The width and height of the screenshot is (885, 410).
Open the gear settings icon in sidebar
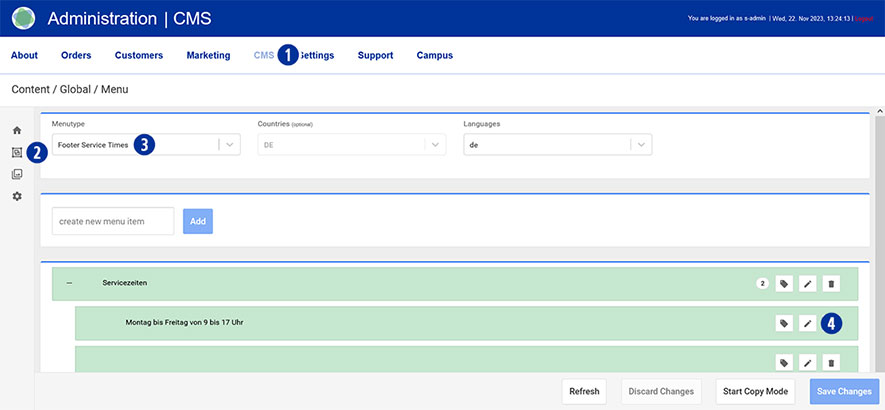click(16, 196)
